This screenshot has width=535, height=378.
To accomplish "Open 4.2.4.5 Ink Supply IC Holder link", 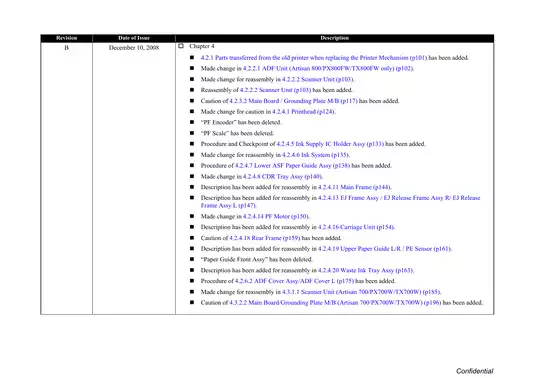I will (330, 144).
